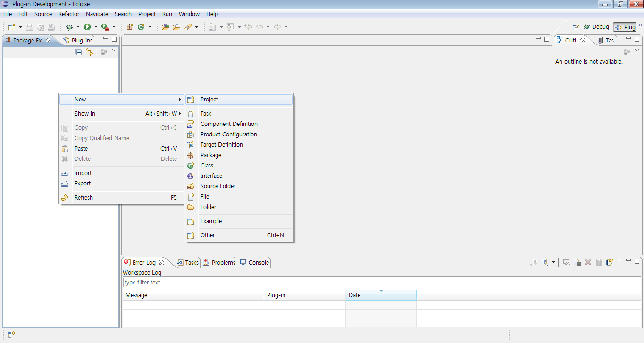644x343 pixels.
Task: Open the Refactor menu in menu bar
Action: pos(69,14)
